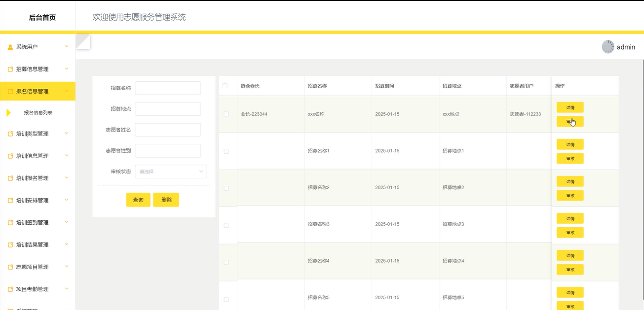Check the row for 会长-223344
This screenshot has width=644, height=310.
click(226, 114)
